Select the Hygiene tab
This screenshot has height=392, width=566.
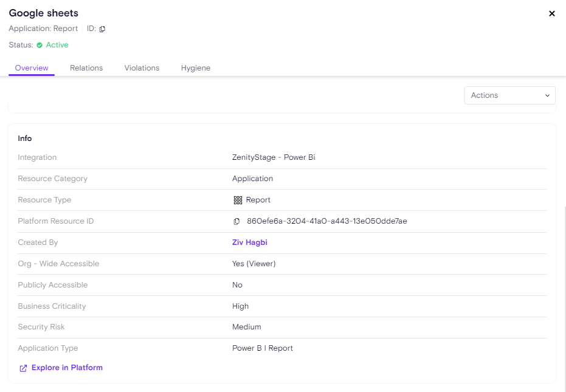(196, 68)
